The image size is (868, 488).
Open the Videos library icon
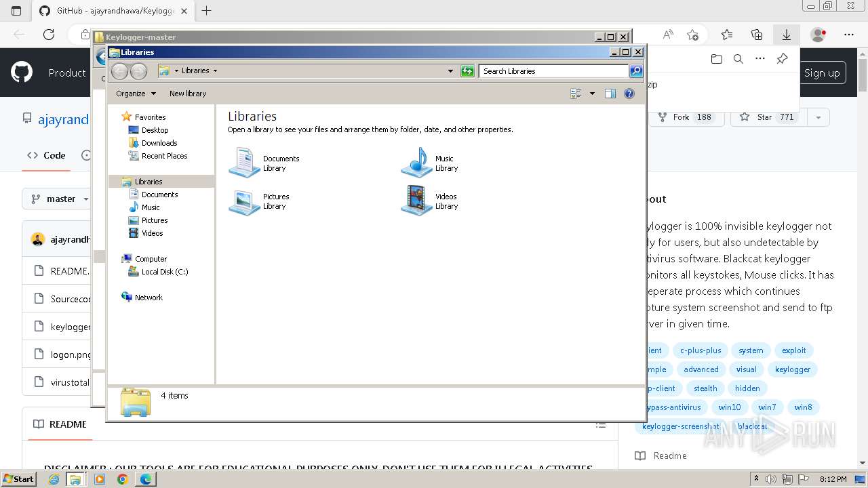tap(416, 201)
